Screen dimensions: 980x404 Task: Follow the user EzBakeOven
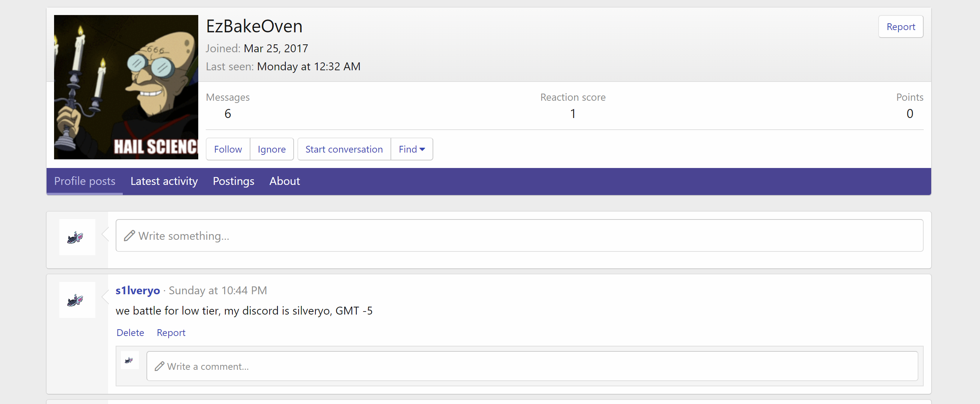pyautogui.click(x=228, y=149)
